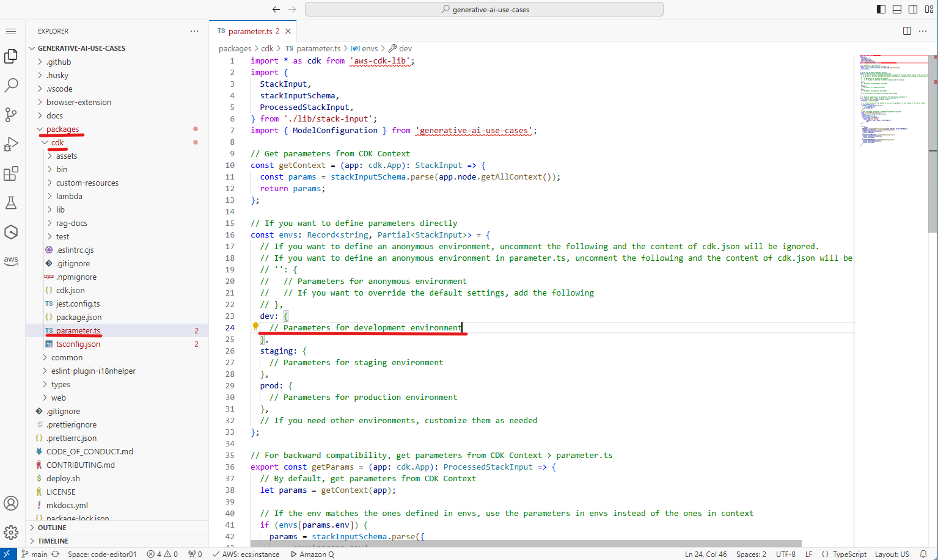Expand the lambda folder
This screenshot has height=560, width=938.
[x=117, y=196]
